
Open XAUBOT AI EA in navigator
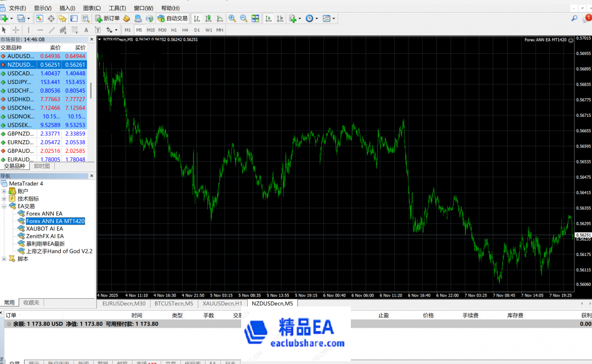click(44, 229)
